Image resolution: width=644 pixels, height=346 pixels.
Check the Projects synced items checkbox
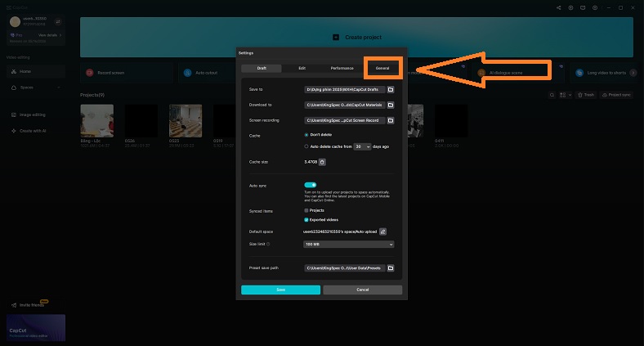(x=306, y=211)
